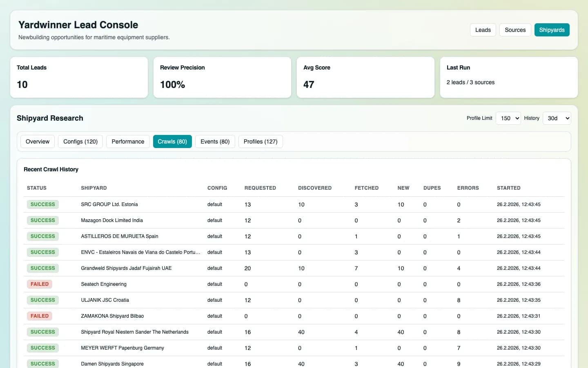
Task: Select the Shipyards navigation button
Action: [552, 30]
